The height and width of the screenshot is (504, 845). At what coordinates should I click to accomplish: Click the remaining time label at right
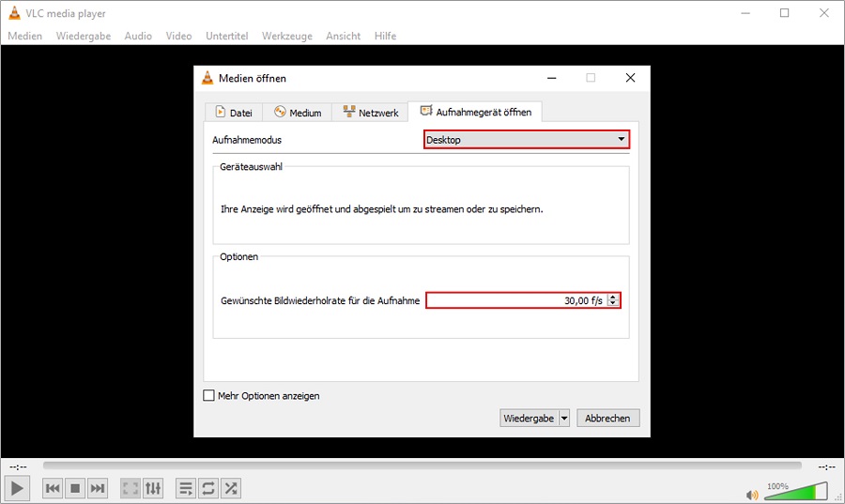point(826,466)
